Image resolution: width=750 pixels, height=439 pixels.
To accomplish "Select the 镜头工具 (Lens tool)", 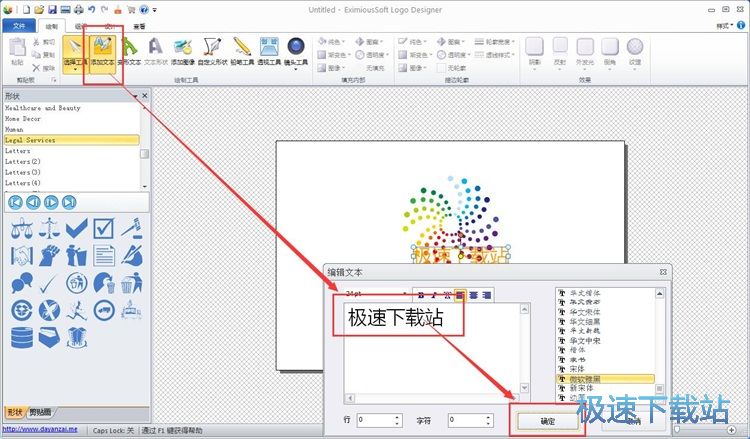I will pyautogui.click(x=296, y=52).
